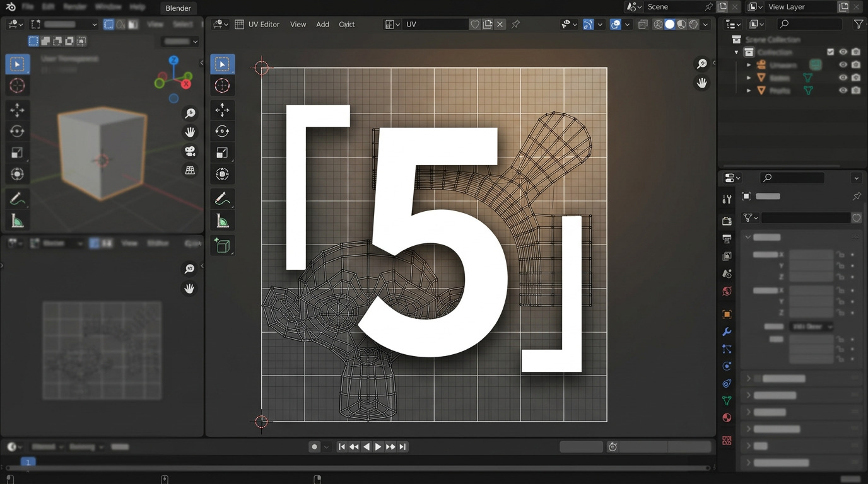The image size is (868, 484).
Task: Activate the Measure tool in 3D viewport toolbar
Action: (17, 221)
